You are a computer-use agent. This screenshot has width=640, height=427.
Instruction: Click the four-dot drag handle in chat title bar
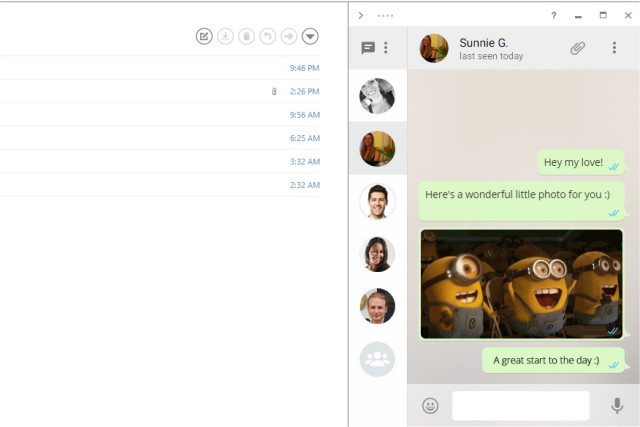385,16
